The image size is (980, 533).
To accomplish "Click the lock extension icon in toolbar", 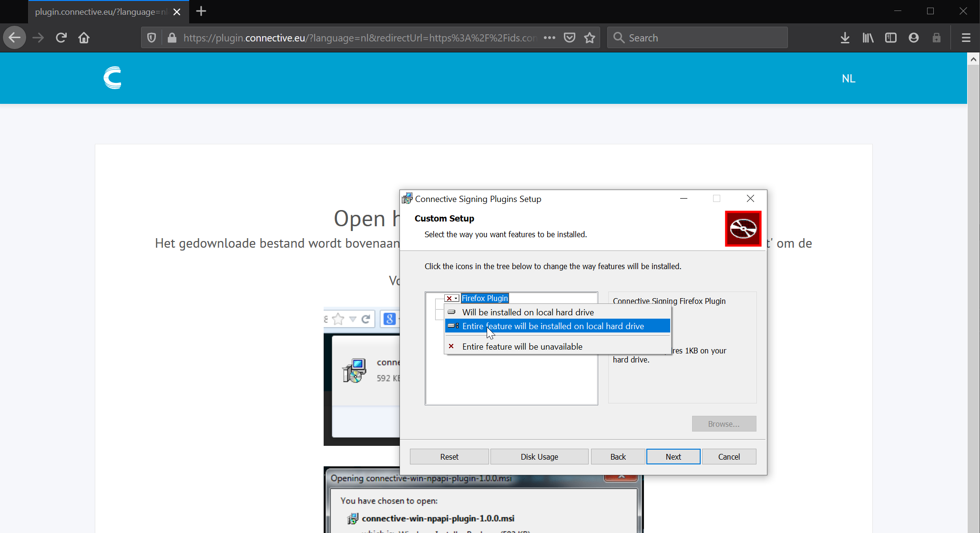I will tap(937, 38).
